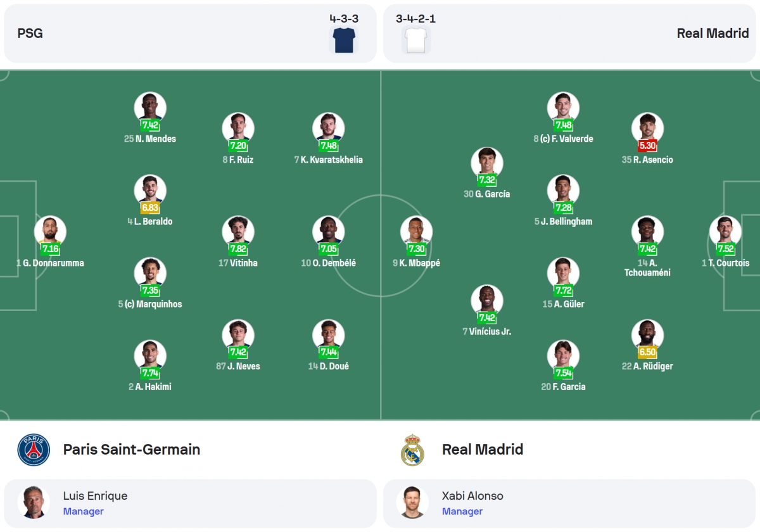Click L. Beraldo's yellow 6.83 rating badge
This screenshot has height=532, width=760.
click(x=150, y=208)
